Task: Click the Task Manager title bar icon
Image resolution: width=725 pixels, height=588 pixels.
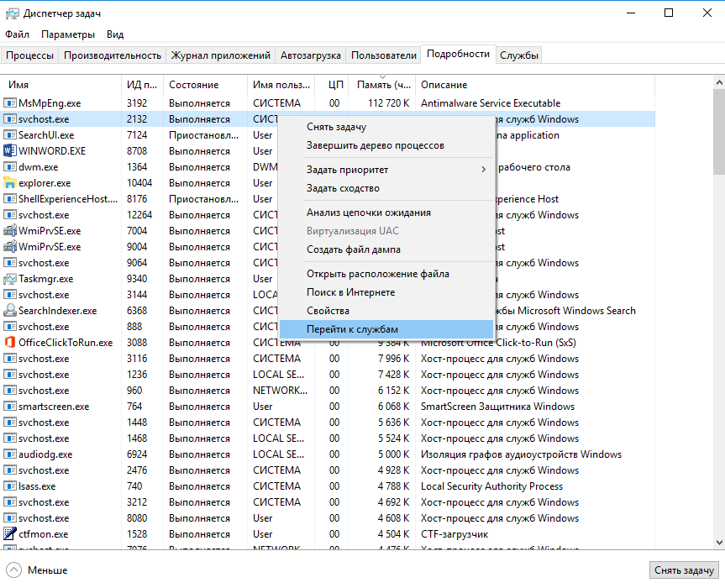Action: (x=13, y=14)
